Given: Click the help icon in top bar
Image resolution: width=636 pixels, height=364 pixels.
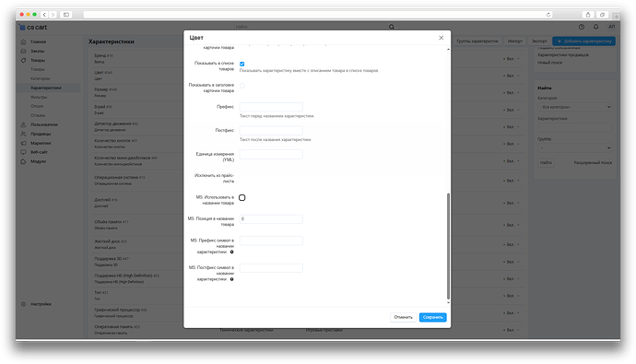Looking at the screenshot, I should (582, 27).
